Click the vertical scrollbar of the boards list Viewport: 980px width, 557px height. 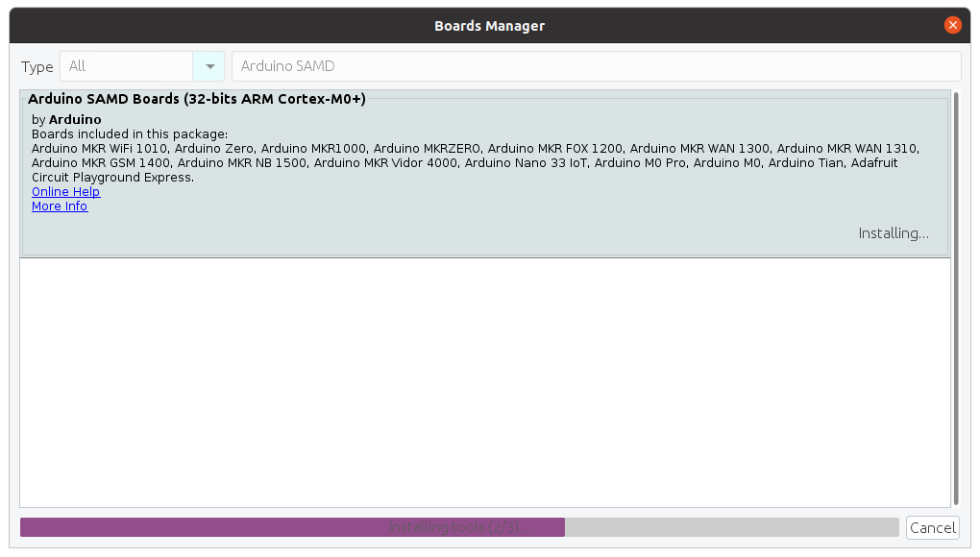click(x=955, y=298)
